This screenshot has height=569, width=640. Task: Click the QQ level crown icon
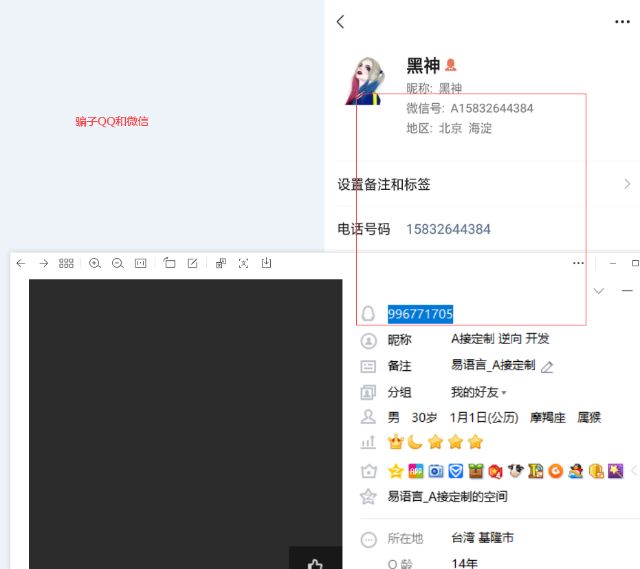[x=396, y=442]
